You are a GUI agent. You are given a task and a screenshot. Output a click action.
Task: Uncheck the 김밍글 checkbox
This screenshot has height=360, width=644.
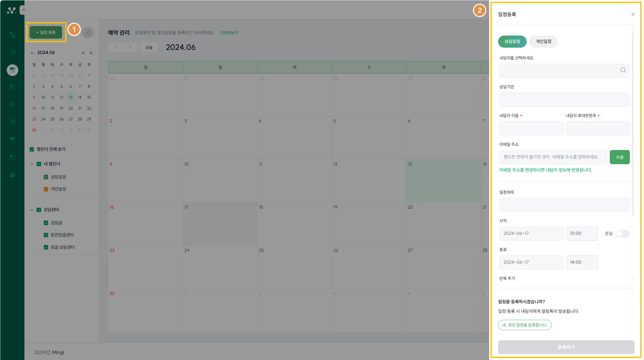click(x=46, y=223)
